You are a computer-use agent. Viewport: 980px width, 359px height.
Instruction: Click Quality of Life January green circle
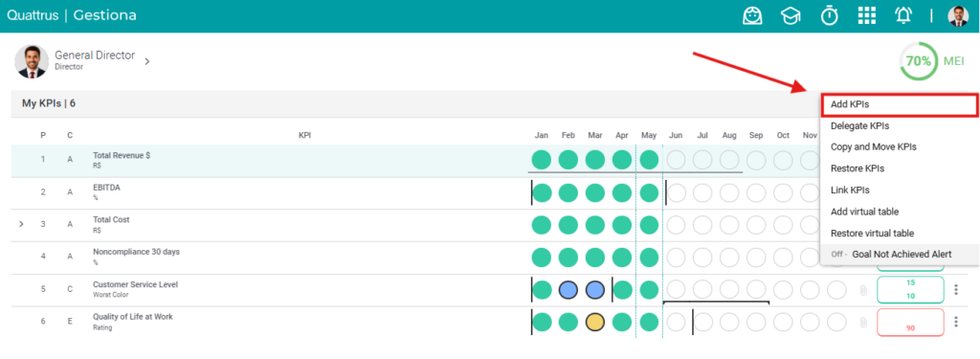pyautogui.click(x=542, y=322)
